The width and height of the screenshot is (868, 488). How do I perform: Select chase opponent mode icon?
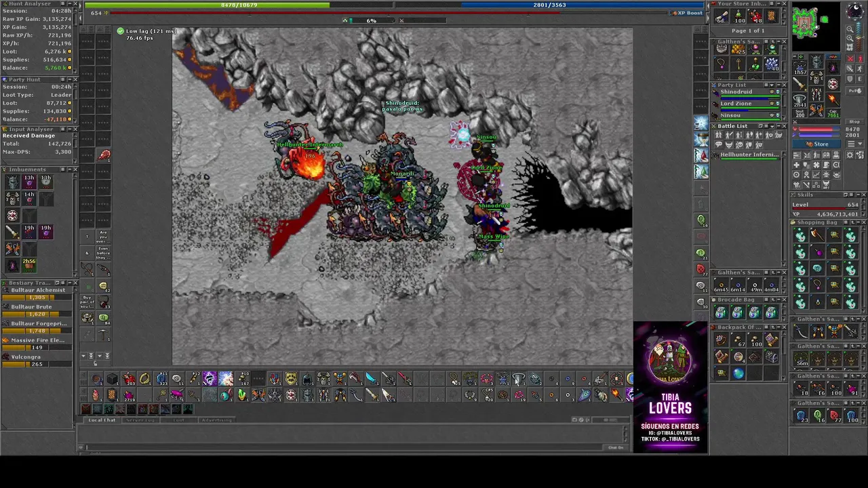pos(860,69)
